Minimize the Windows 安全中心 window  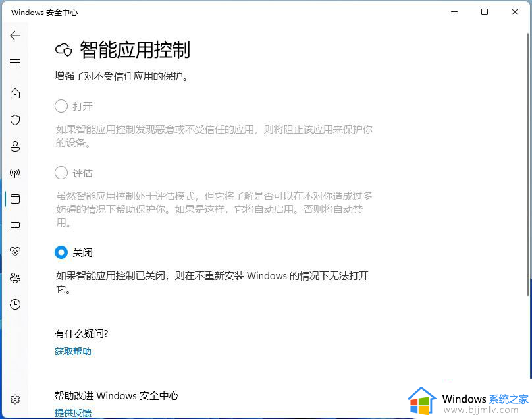[x=454, y=12]
